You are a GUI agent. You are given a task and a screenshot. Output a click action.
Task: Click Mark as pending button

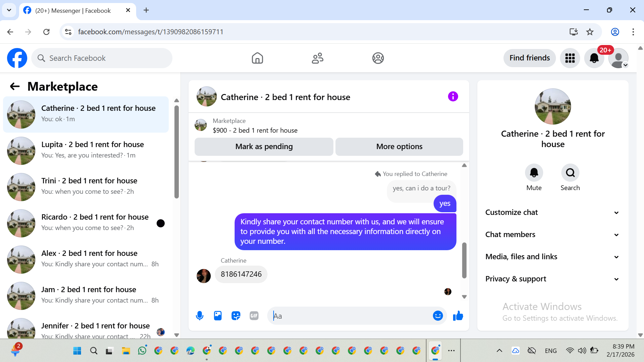tap(264, 147)
